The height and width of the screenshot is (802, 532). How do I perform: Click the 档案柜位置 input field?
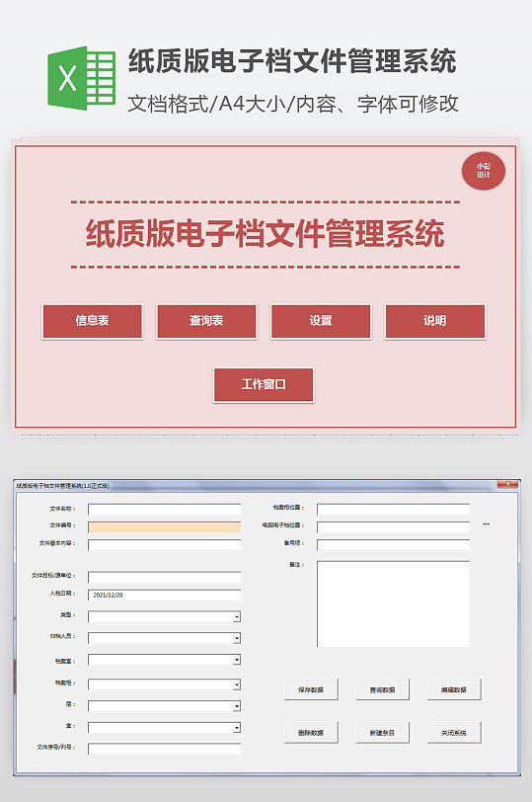click(394, 509)
